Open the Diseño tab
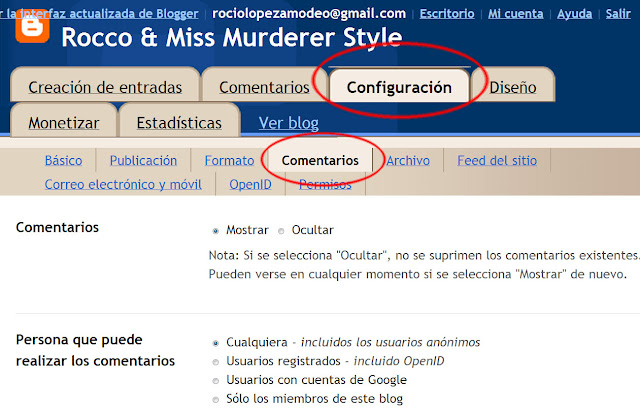The height and width of the screenshot is (411, 640). click(512, 87)
